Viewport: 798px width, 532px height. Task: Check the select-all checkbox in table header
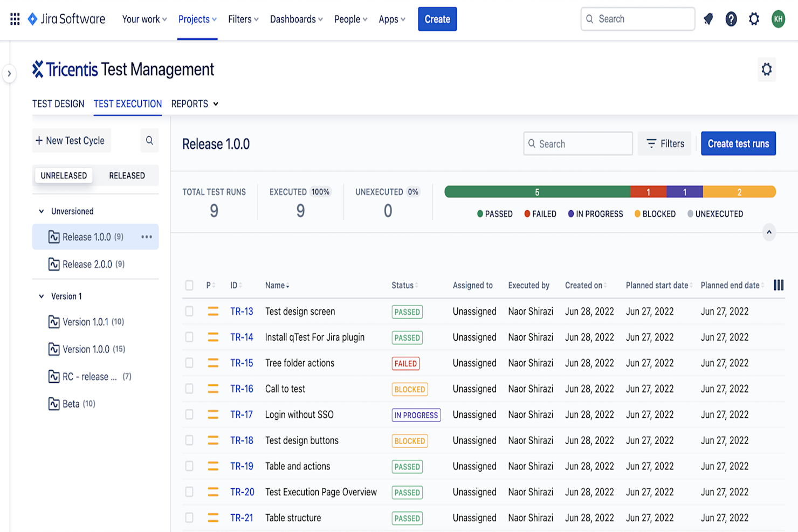click(x=189, y=285)
